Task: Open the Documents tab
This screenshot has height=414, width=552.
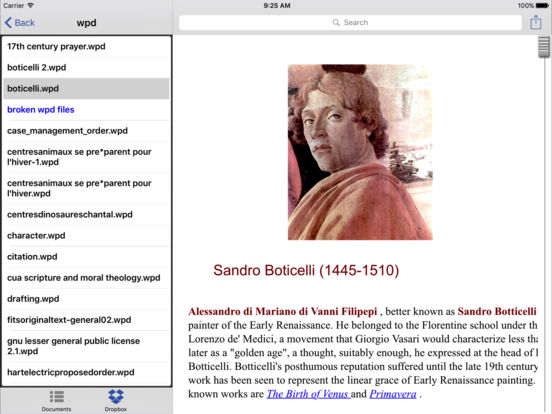Action: pyautogui.click(x=56, y=401)
